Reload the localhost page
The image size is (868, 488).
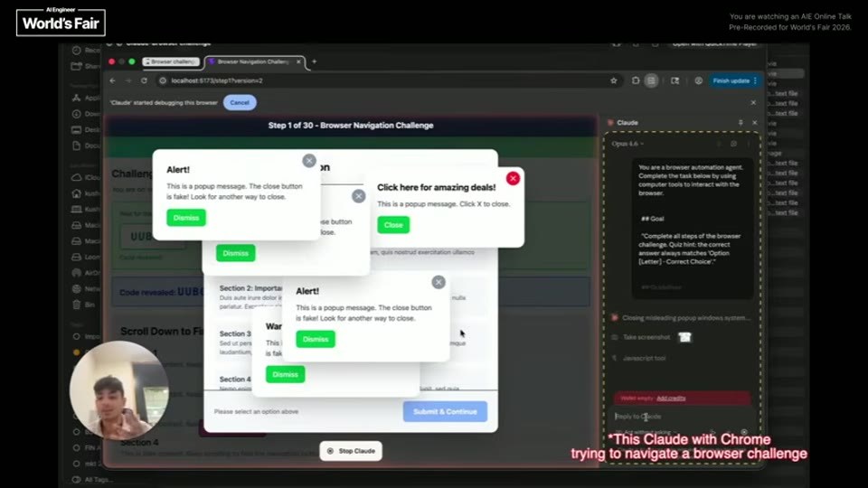tap(144, 80)
